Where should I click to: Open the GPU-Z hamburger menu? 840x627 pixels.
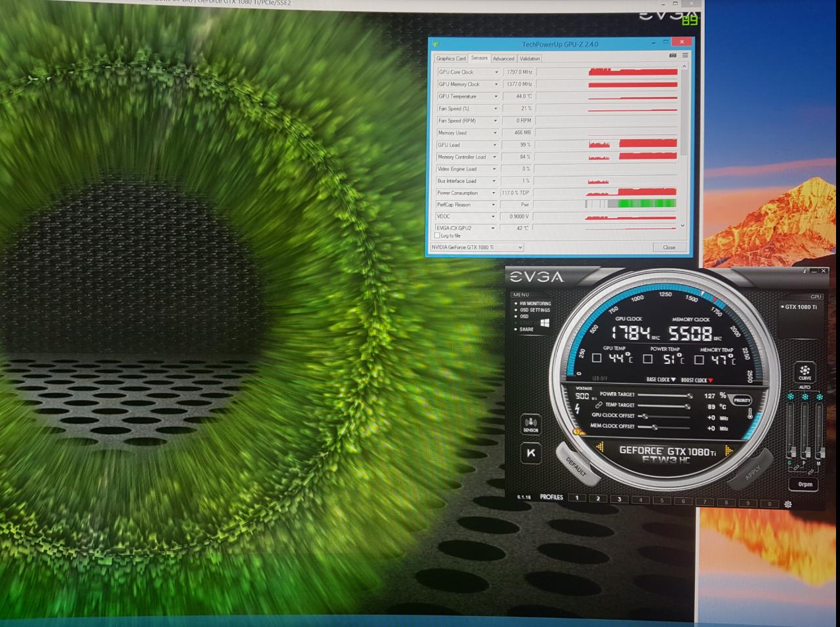click(684, 56)
